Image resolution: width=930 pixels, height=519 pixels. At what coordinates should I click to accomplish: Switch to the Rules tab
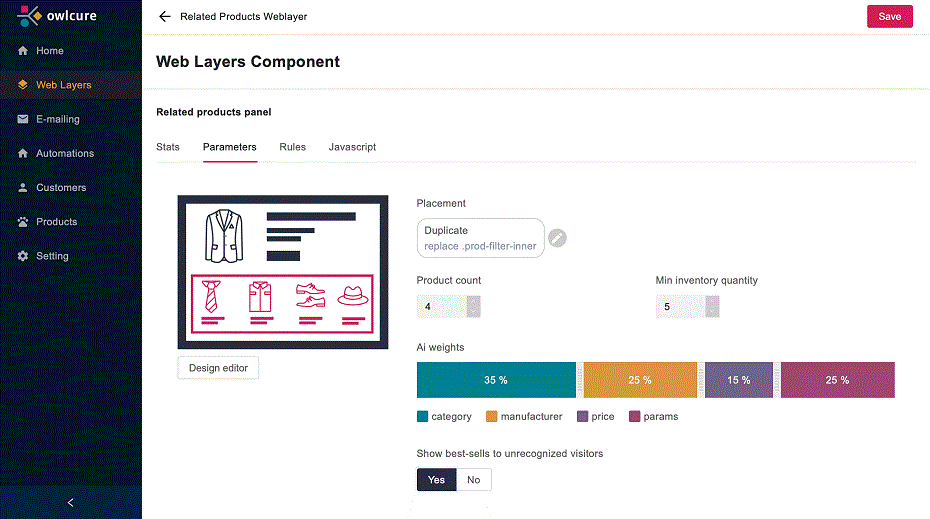[x=292, y=147]
